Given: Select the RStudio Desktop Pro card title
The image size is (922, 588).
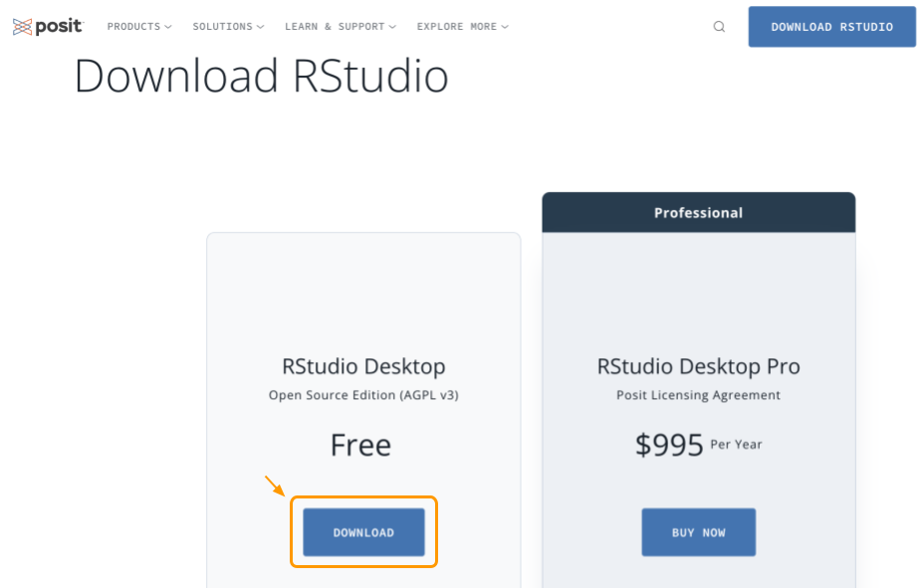Looking at the screenshot, I should [x=699, y=366].
